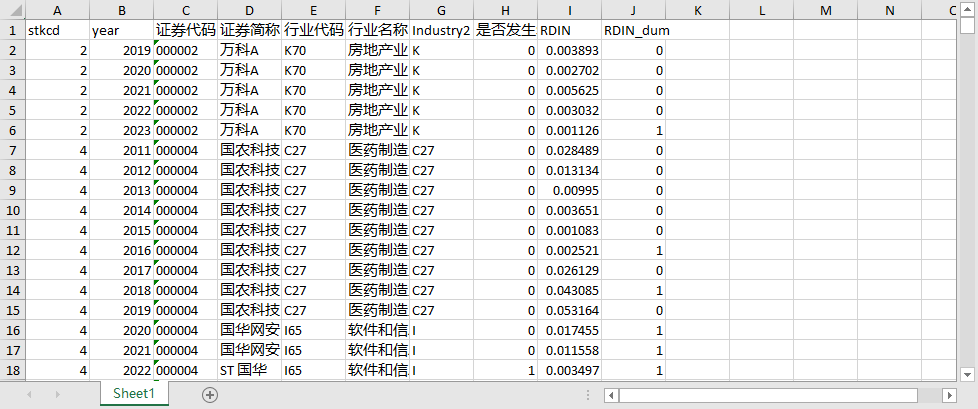Select row 18 header
Screen dimensions: 978x409
pyautogui.click(x=12, y=370)
